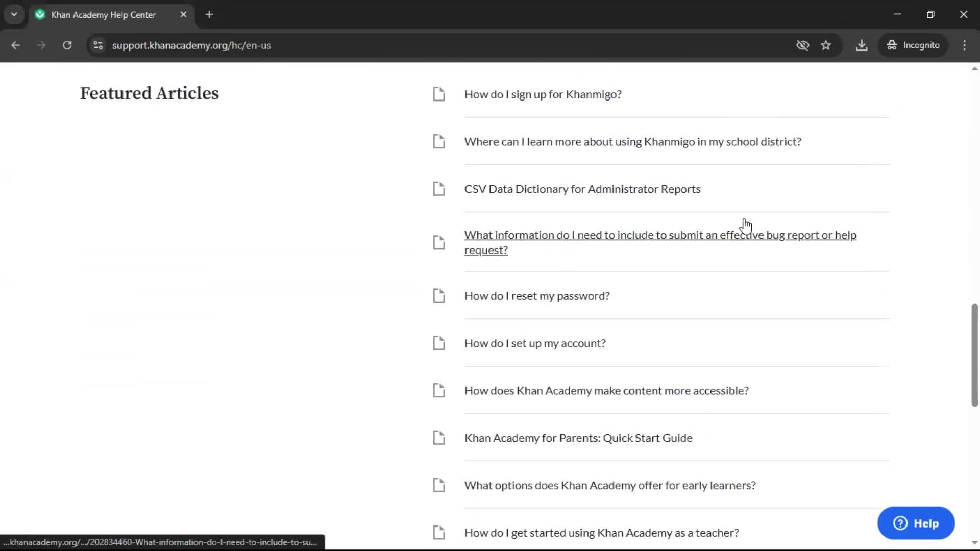
Task: Open CSV Data Dictionary for Administrator Reports
Action: click(x=582, y=189)
